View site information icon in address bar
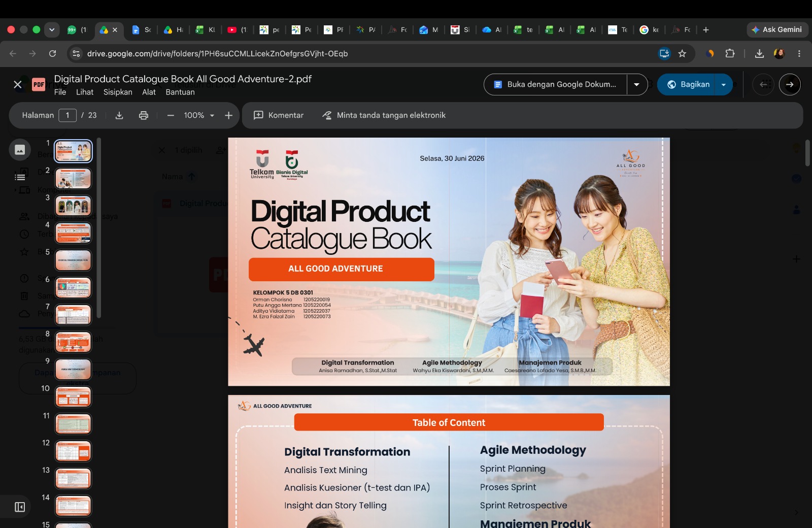Viewport: 812px width, 528px height. point(76,53)
